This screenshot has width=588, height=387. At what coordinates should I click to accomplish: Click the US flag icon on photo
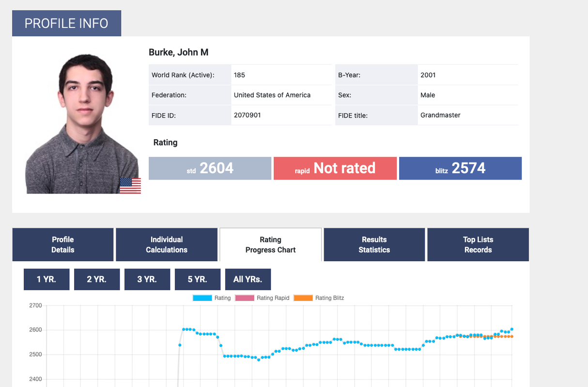click(x=130, y=186)
